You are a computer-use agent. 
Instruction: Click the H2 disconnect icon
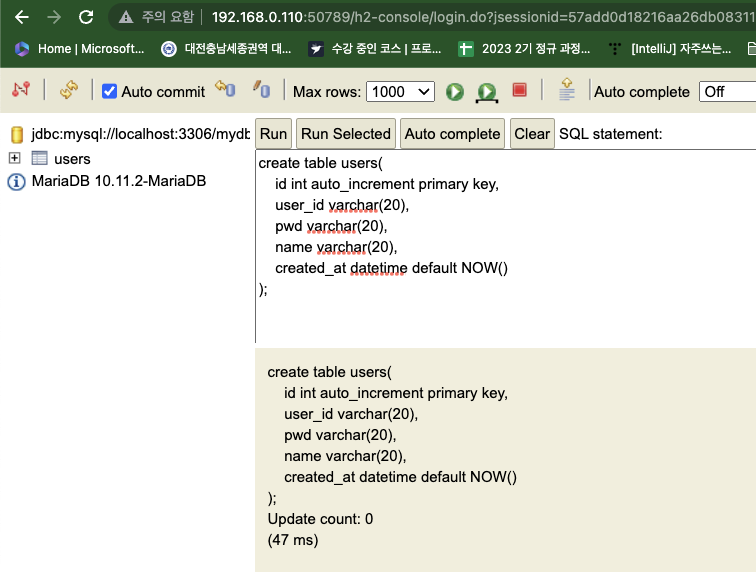click(x=21, y=90)
